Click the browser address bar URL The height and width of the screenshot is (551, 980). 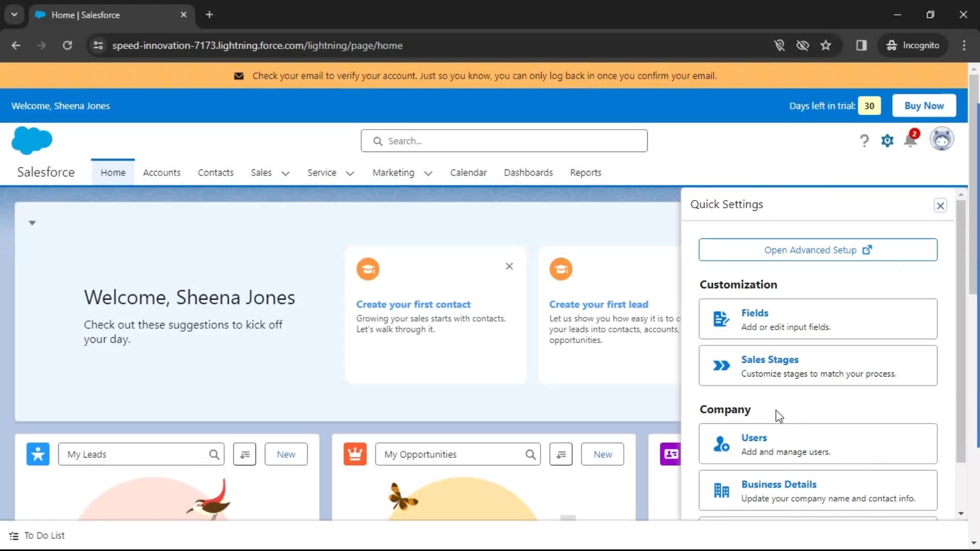(257, 45)
